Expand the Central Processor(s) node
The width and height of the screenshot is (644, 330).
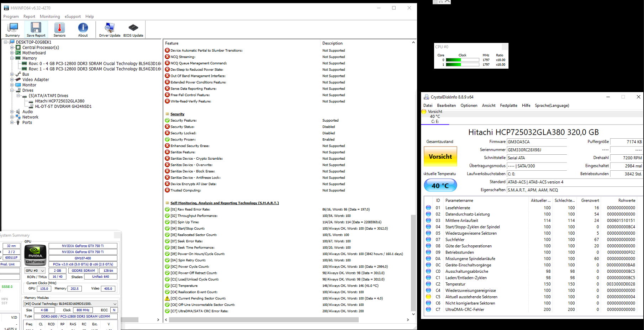[x=12, y=47]
